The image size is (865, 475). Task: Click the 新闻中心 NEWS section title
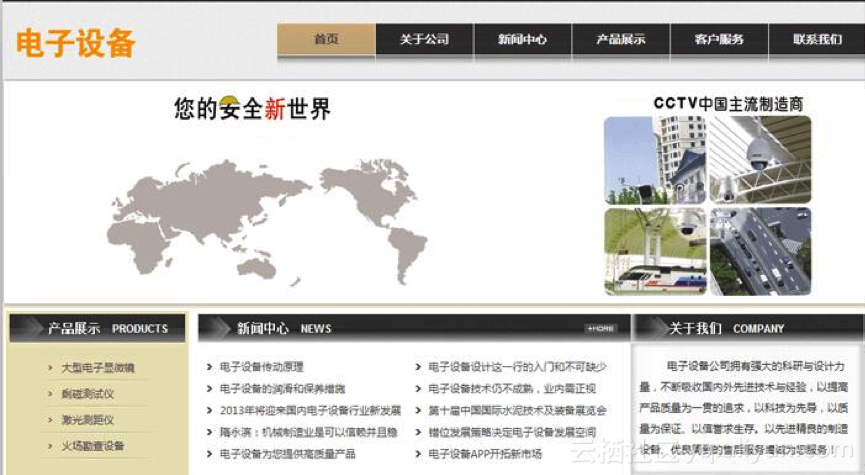284,328
